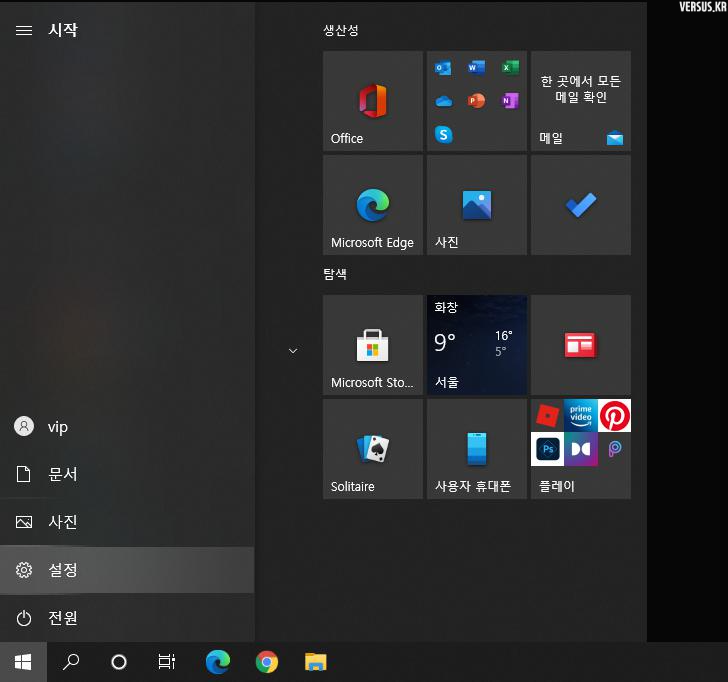
Task: Launch PowerPoint from the Office apps tile
Action: coord(476,101)
